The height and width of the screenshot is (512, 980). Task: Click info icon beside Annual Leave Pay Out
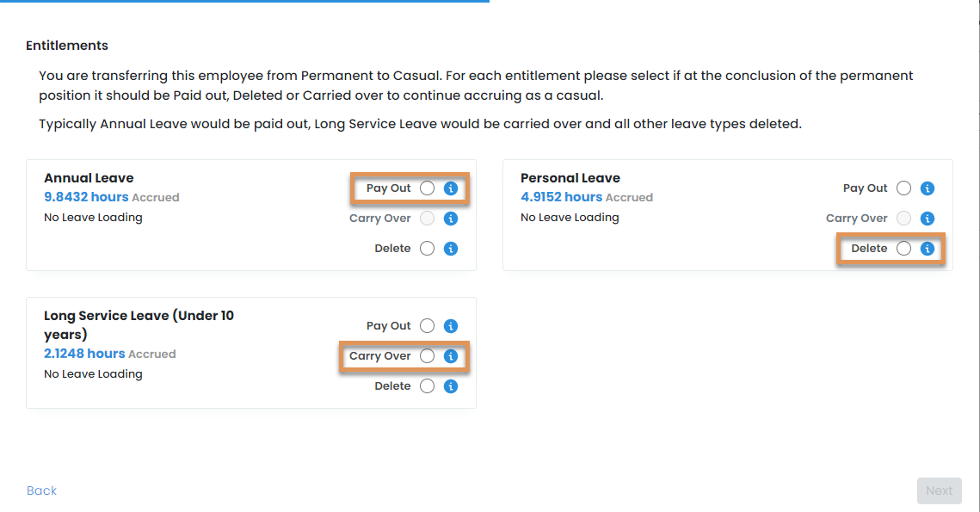(450, 188)
